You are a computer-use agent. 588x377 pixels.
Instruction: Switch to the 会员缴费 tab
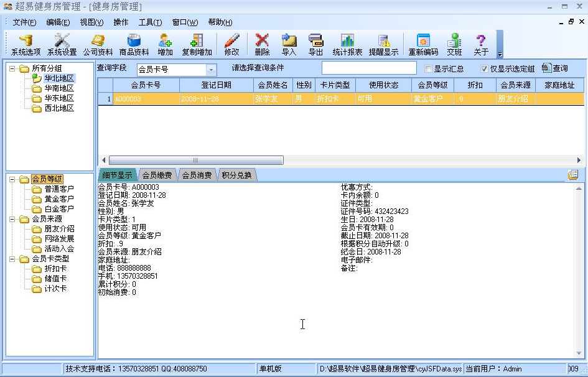coord(157,175)
